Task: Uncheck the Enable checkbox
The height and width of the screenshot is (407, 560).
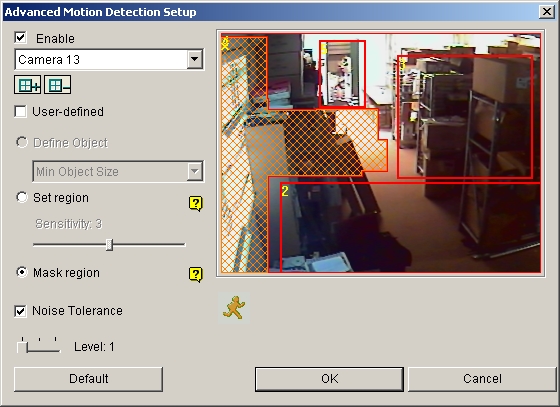Action: pyautogui.click(x=20, y=37)
